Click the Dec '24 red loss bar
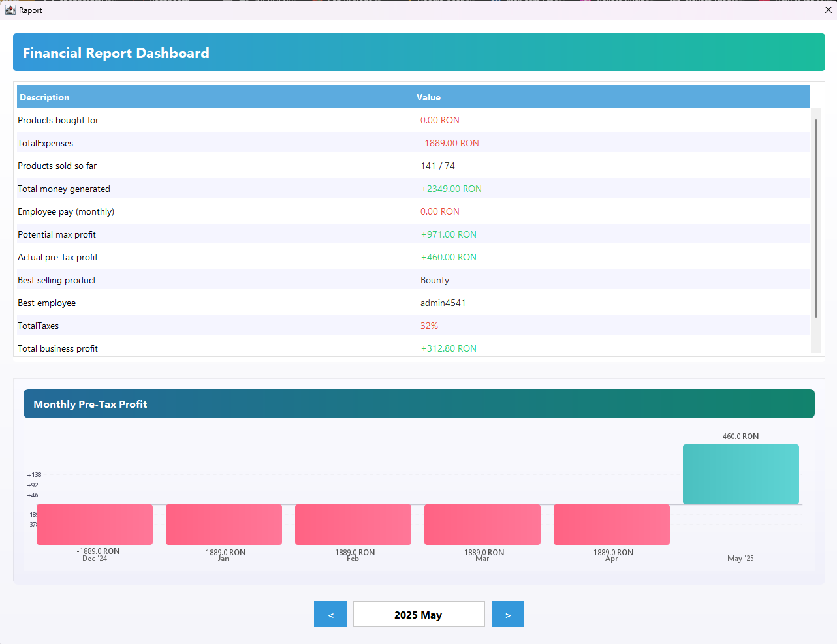 coord(95,525)
